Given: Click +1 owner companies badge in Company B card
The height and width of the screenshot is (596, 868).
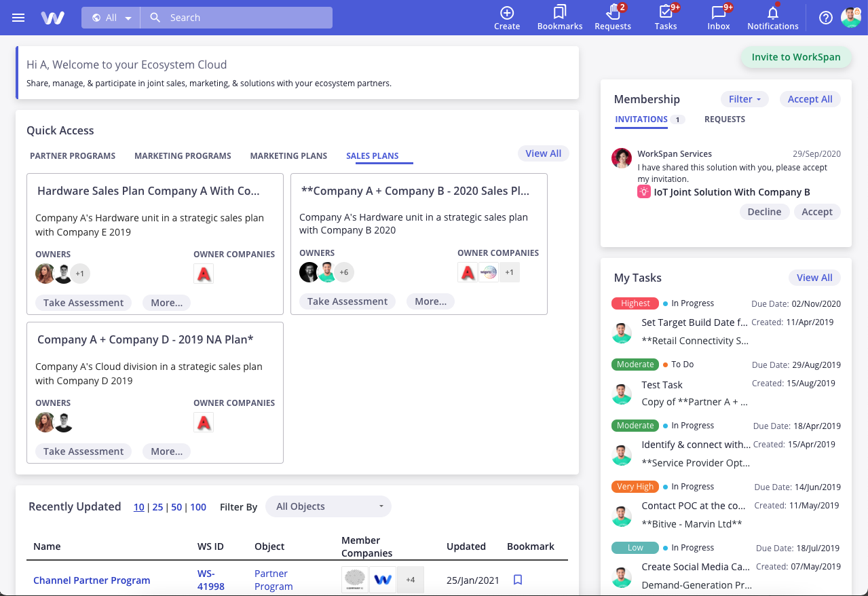Looking at the screenshot, I should [510, 272].
